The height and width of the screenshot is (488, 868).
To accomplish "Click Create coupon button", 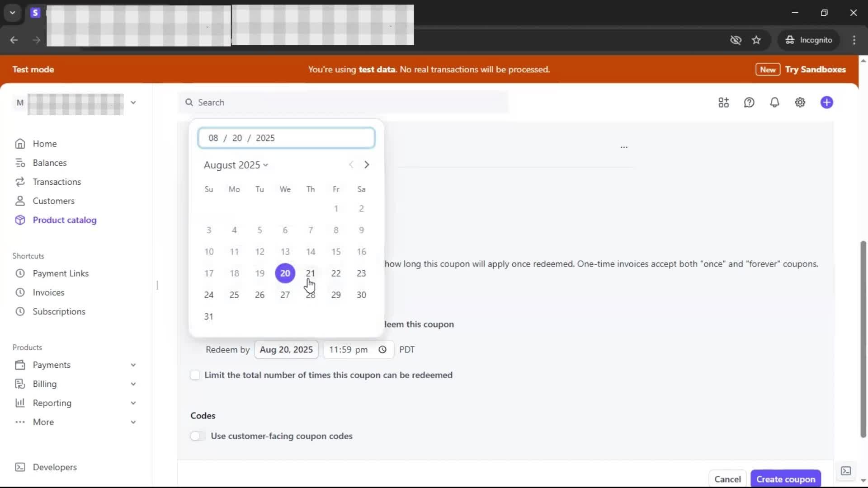I will (785, 479).
